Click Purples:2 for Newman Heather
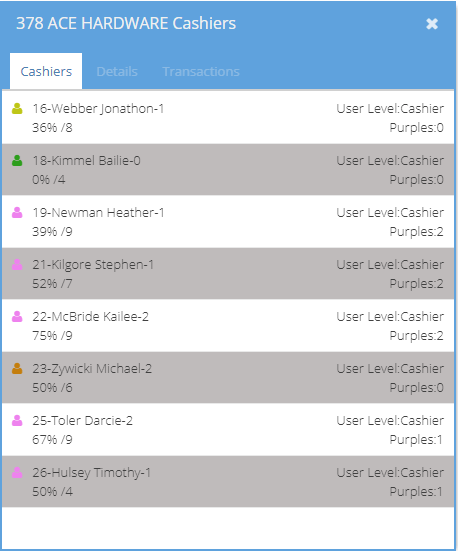 click(x=417, y=232)
